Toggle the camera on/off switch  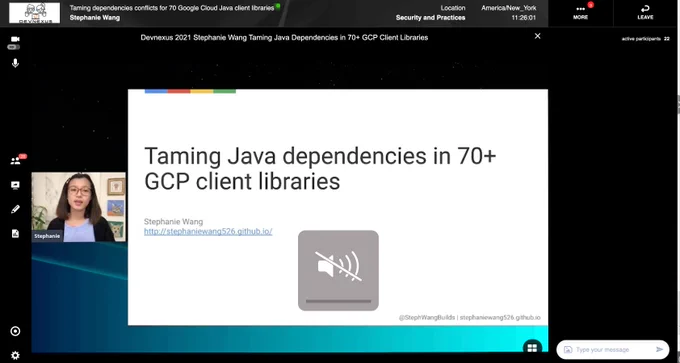pyautogui.click(x=14, y=47)
